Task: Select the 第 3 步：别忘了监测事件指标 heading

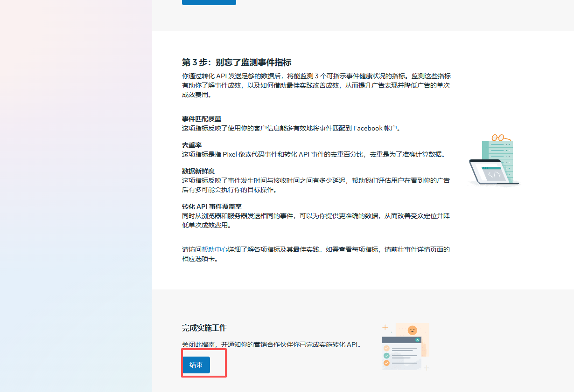Action: [237, 62]
